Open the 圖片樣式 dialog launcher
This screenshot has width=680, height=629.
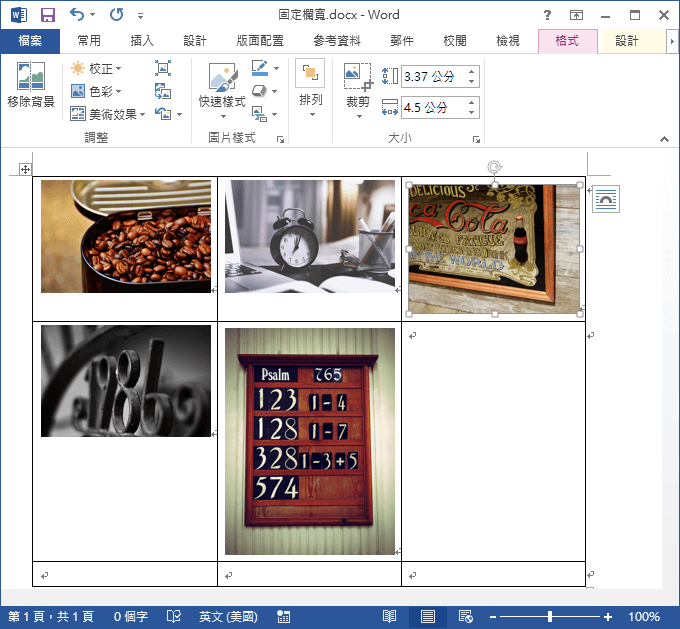281,139
